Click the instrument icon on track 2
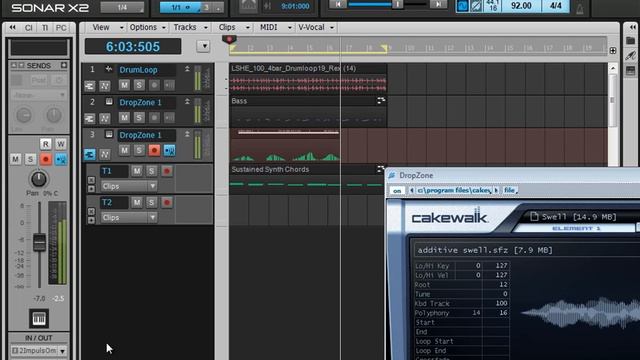This screenshot has height=360, width=640. tap(109, 102)
